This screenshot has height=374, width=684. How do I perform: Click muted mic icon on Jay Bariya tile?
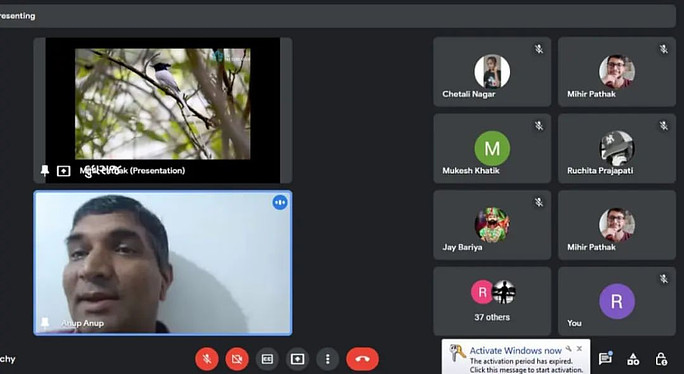pyautogui.click(x=539, y=202)
